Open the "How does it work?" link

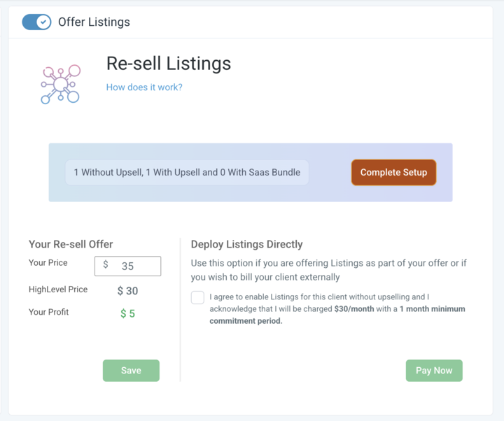[x=144, y=87]
